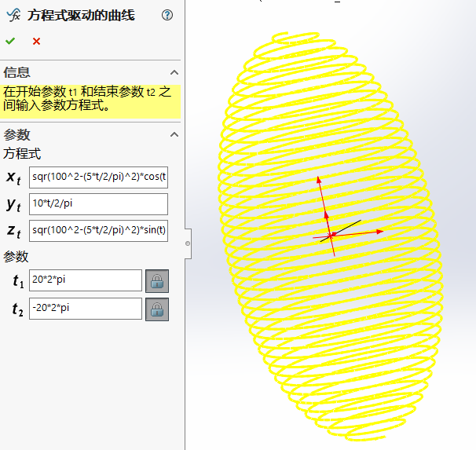Edit the t2 parameter field -20*2*pi

point(86,309)
